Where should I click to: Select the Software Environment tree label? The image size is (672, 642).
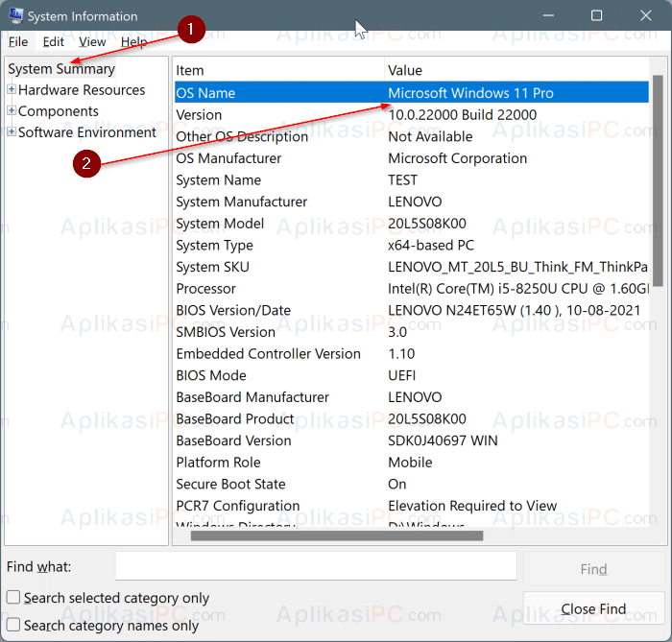point(87,132)
